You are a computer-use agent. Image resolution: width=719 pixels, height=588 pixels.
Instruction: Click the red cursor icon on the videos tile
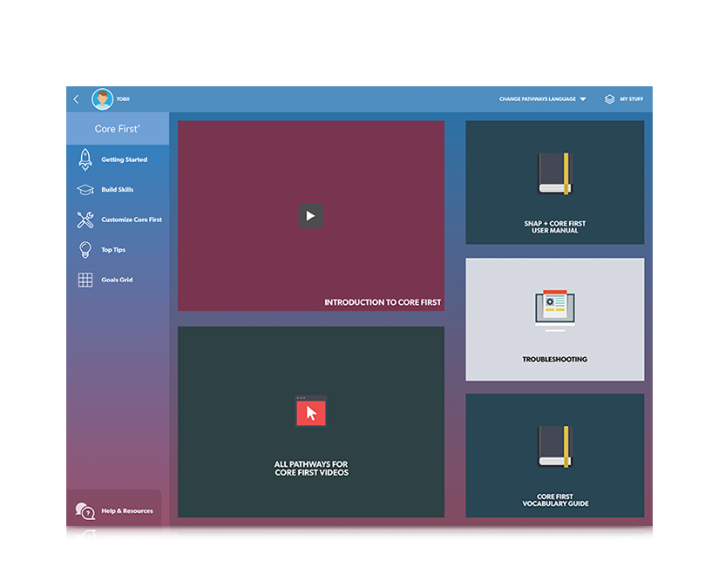310,412
